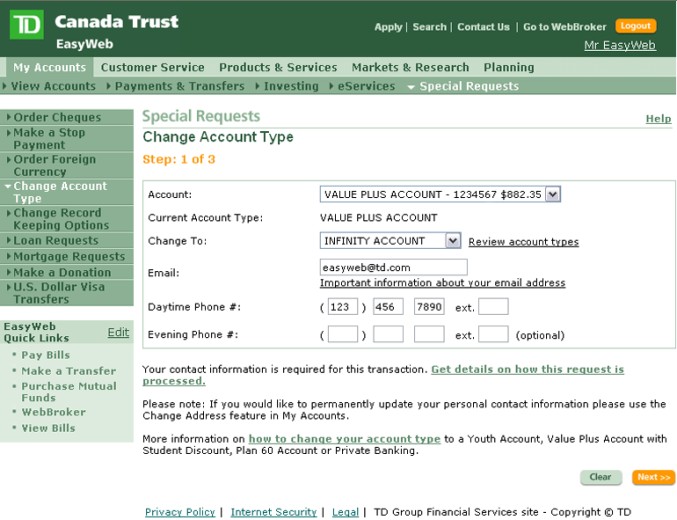The width and height of the screenshot is (677, 520).
Task: Click Evening Phone extension field
Action: pyautogui.click(x=493, y=334)
